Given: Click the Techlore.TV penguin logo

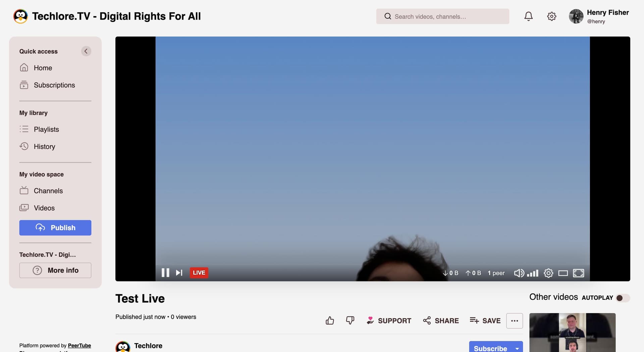Looking at the screenshot, I should [20, 16].
